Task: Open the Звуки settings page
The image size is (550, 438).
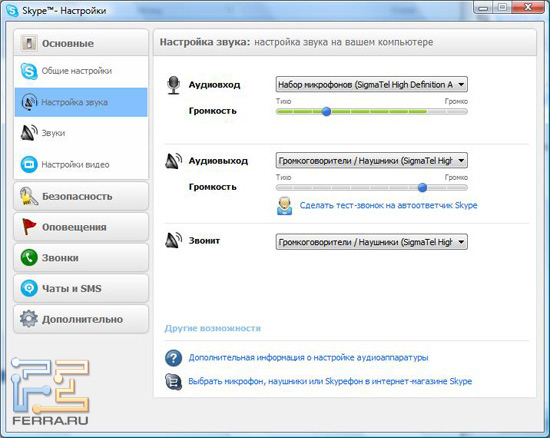Action: coord(81,133)
